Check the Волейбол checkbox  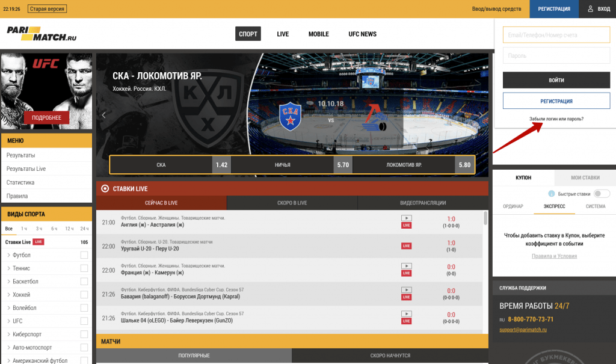(x=84, y=308)
